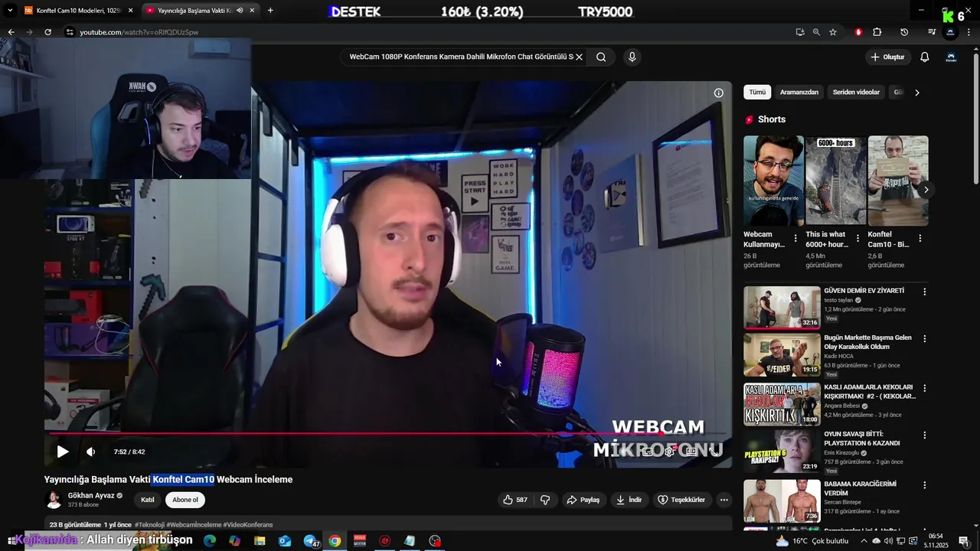The image size is (980, 551).
Task: Go back in browser history
Action: pos(11,32)
